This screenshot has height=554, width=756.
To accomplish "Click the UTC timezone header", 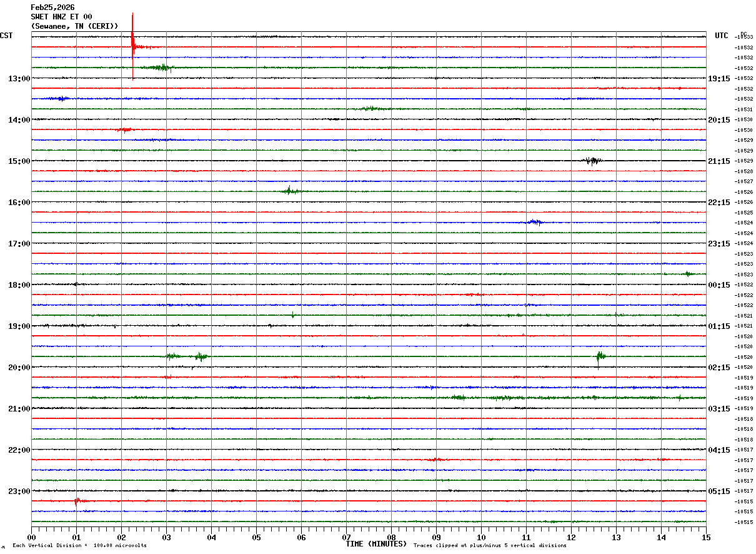I will click(722, 36).
